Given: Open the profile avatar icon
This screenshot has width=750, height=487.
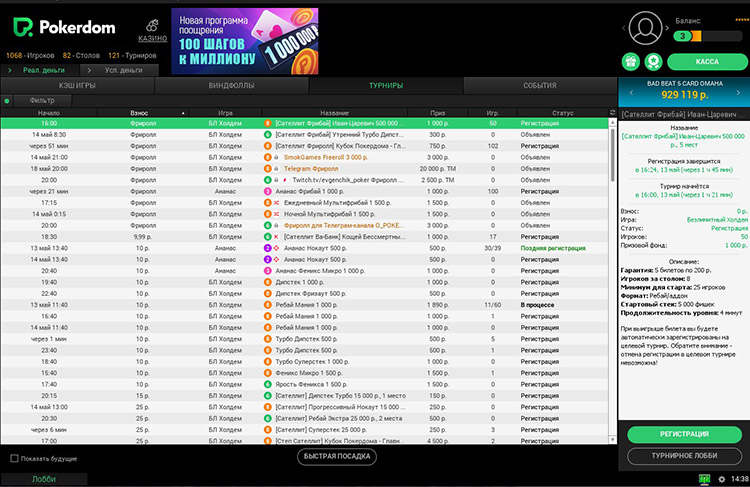Looking at the screenshot, I should coord(645,29).
